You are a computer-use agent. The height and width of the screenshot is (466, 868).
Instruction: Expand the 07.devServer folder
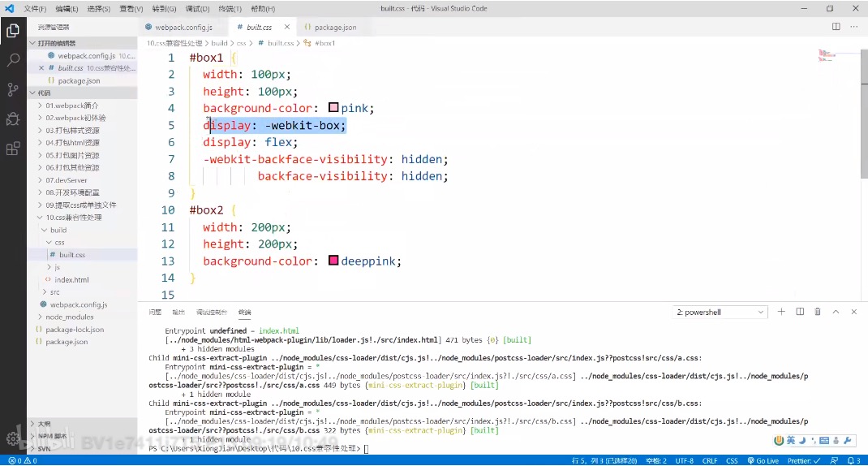point(82,180)
